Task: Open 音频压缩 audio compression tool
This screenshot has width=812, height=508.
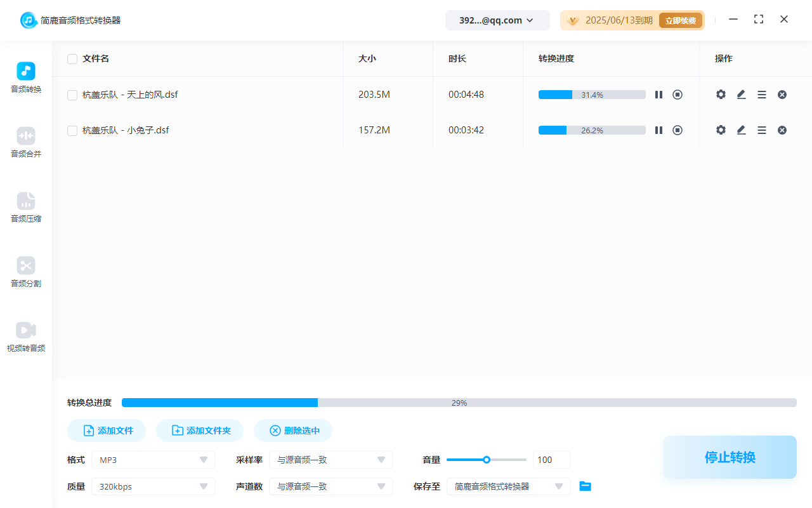Action: coord(26,207)
